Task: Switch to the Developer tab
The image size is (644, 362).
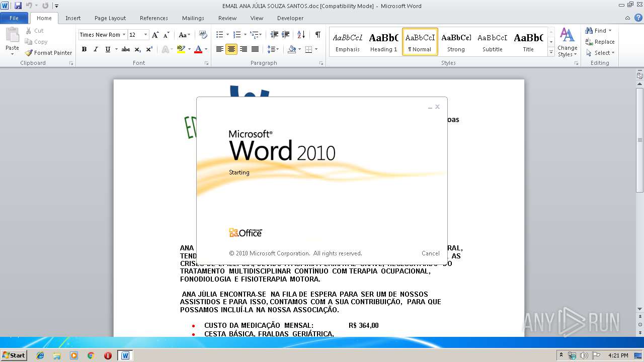Action: [x=290, y=18]
